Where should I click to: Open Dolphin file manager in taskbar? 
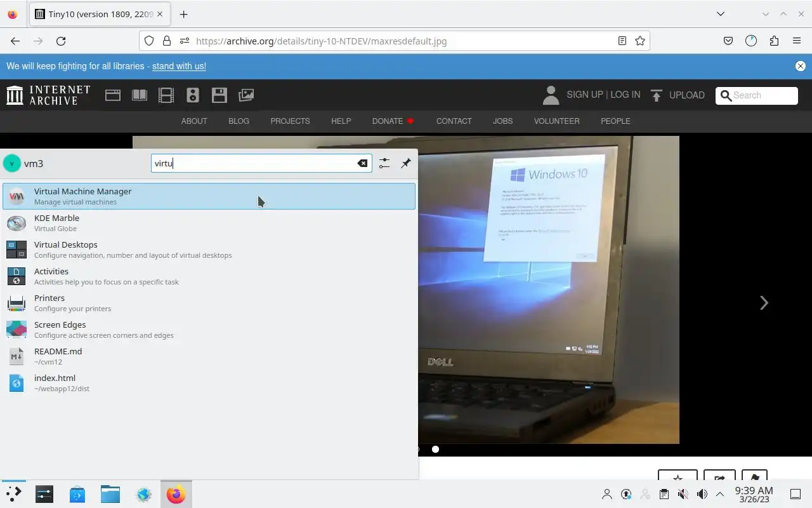tap(110, 494)
